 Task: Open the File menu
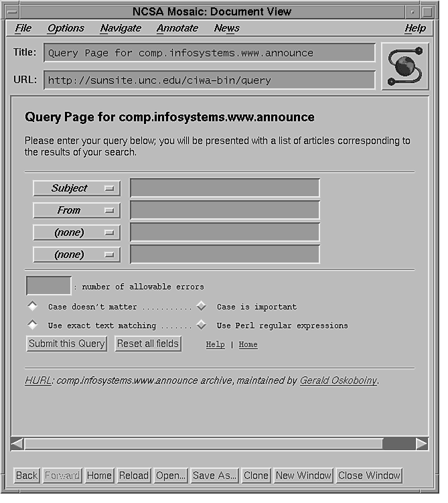coord(23,28)
